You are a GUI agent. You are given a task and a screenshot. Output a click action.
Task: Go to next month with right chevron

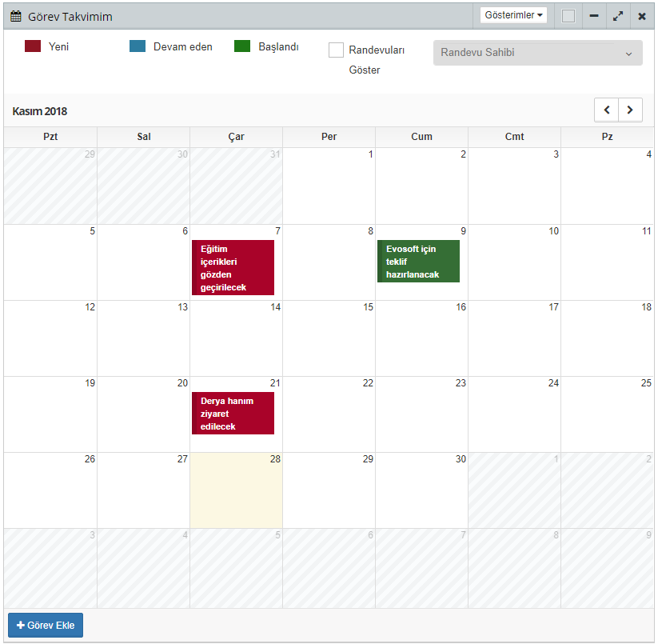point(631,110)
